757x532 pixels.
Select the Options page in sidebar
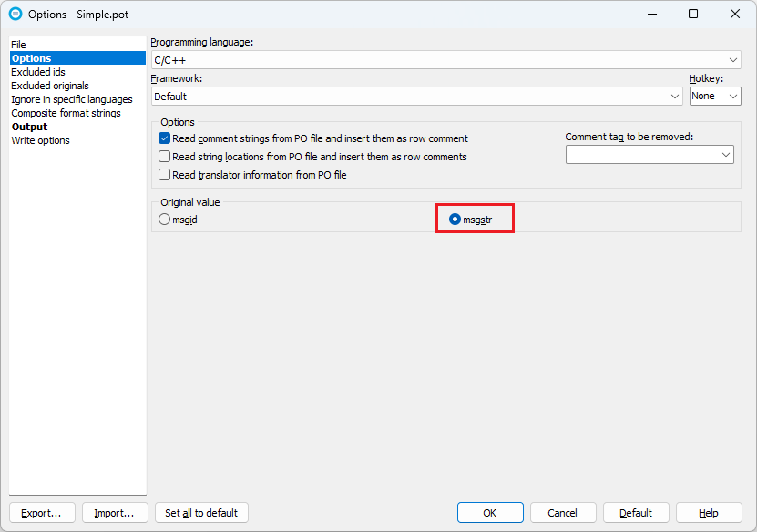pos(30,57)
